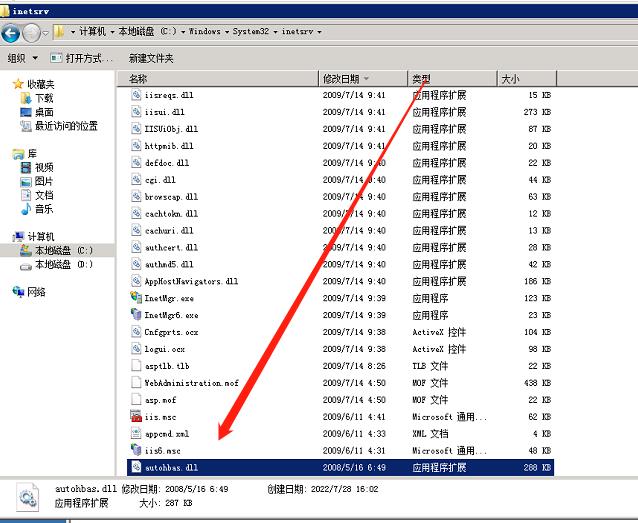This screenshot has height=523, width=638.
Task: Open 网络 network in sidebar
Action: click(x=29, y=292)
